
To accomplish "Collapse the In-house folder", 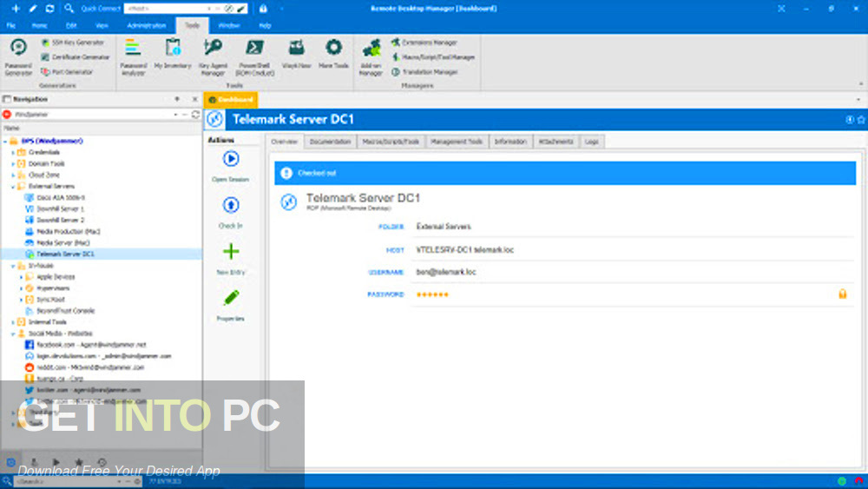I will (x=13, y=266).
